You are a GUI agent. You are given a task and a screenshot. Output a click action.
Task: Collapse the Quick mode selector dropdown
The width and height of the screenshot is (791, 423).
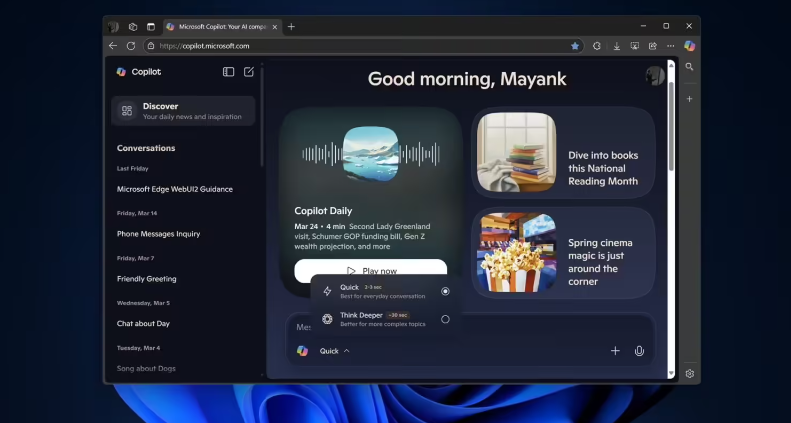click(x=335, y=351)
